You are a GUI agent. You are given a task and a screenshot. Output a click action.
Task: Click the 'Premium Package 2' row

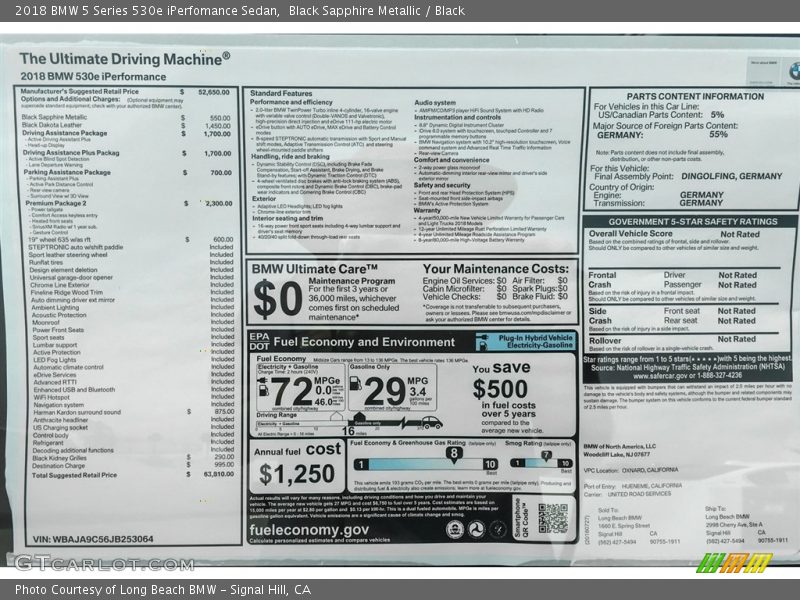[129, 203]
